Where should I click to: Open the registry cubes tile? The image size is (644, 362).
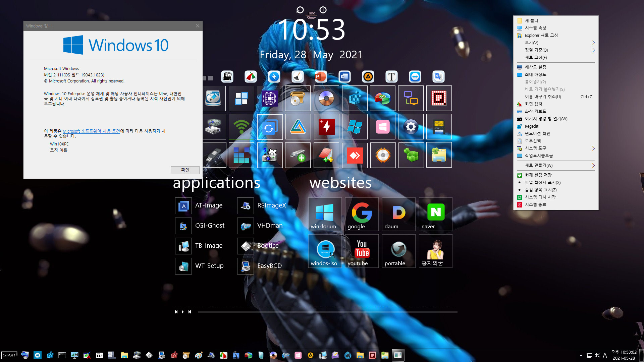coord(355,98)
